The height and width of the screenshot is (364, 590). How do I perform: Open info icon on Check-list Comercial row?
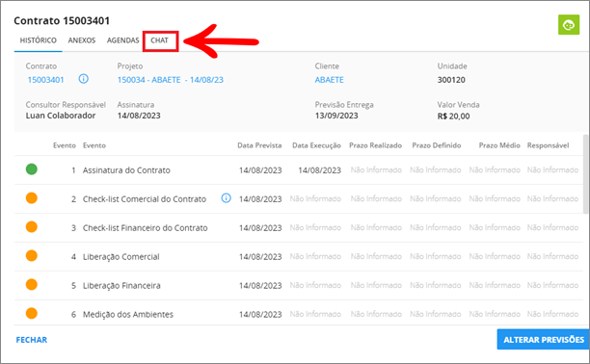(x=226, y=198)
